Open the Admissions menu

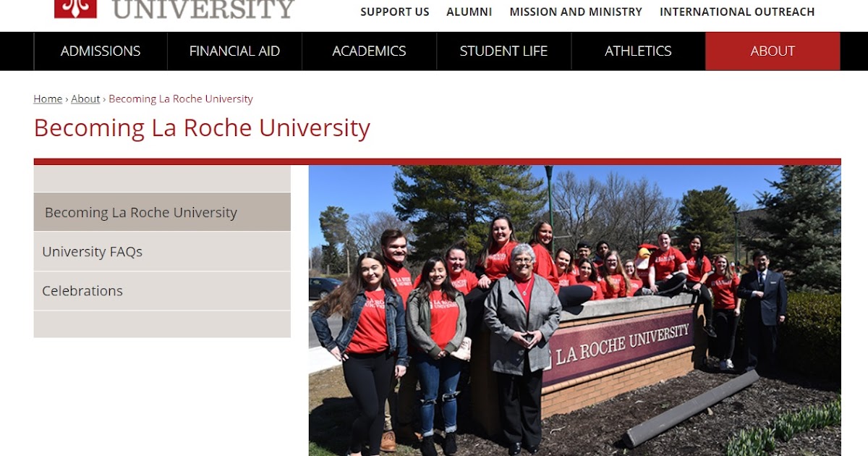101,51
